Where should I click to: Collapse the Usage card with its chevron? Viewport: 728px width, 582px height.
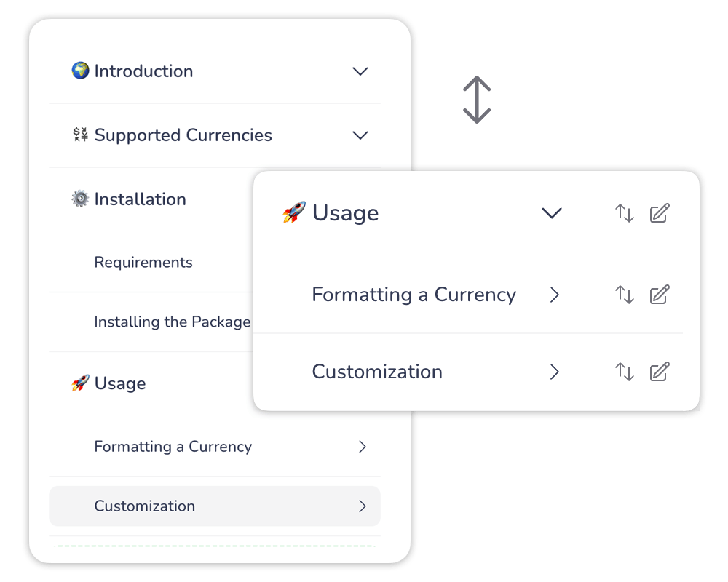point(552,213)
